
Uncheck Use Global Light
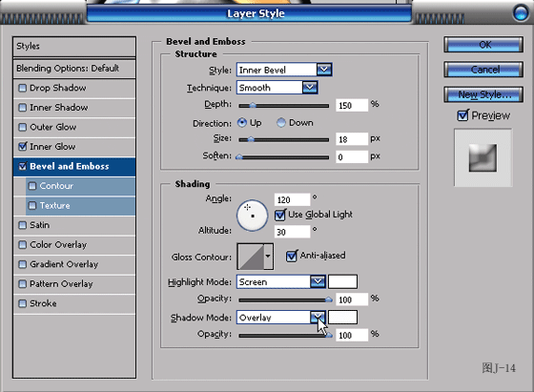click(x=280, y=215)
